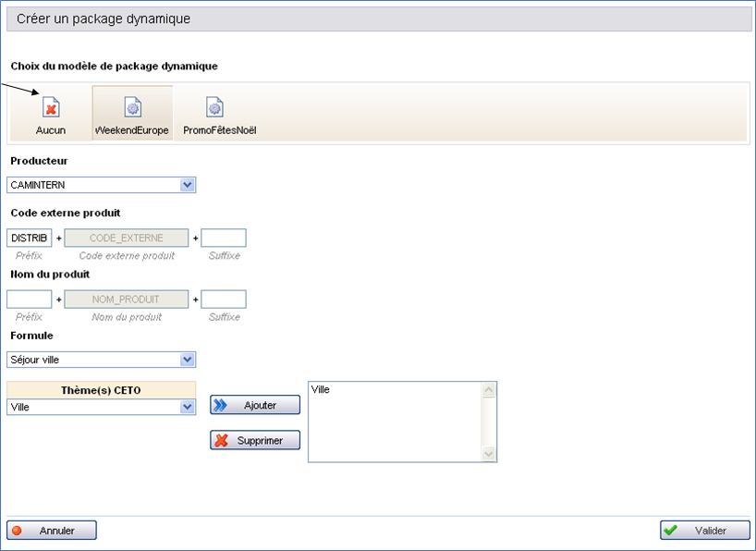Click the green checkmark on Valider

[671, 531]
